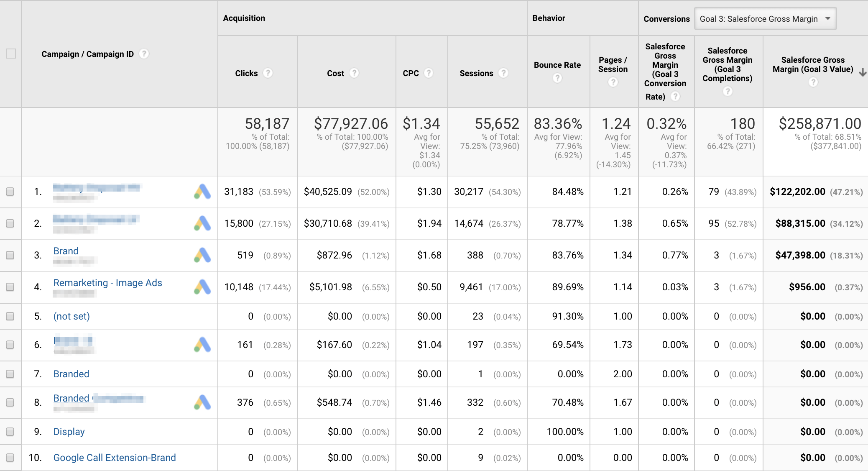The image size is (868, 471).
Task: Open the Bounce Rate help icon
Action: click(557, 78)
